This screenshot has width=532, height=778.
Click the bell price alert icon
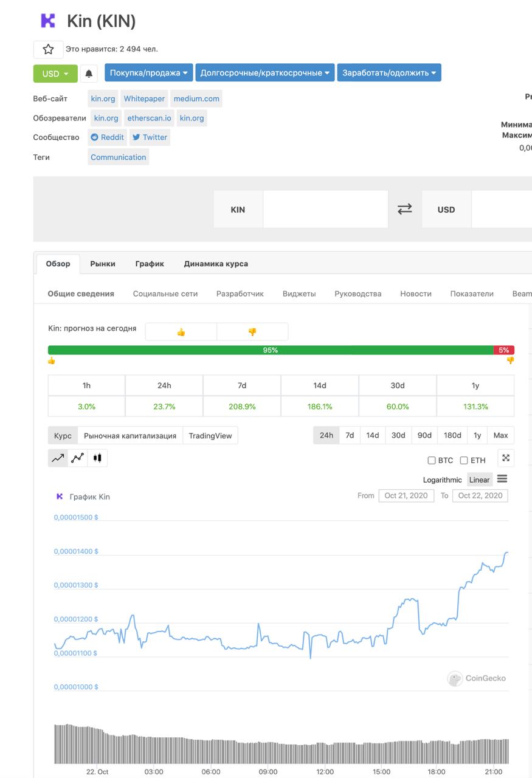(89, 74)
